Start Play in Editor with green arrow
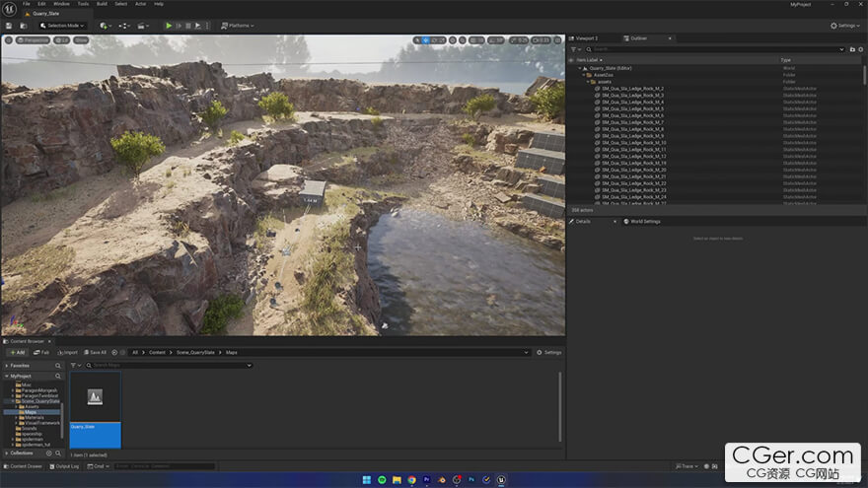Viewport: 868px width, 488px height. point(169,26)
